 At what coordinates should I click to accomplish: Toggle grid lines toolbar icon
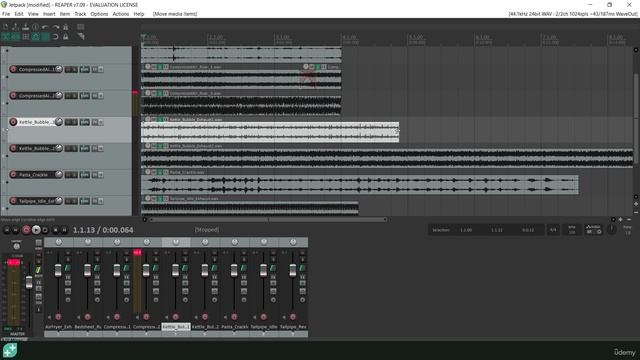(x=45, y=37)
